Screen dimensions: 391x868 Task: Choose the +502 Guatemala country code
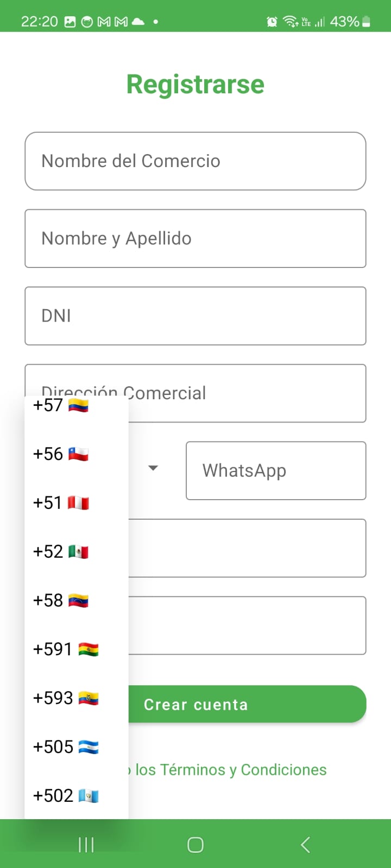[x=65, y=796]
